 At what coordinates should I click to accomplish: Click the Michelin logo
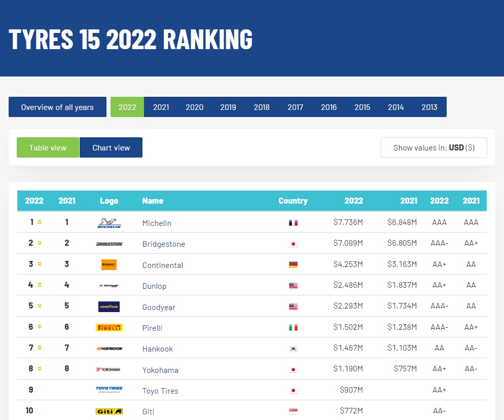(109, 223)
